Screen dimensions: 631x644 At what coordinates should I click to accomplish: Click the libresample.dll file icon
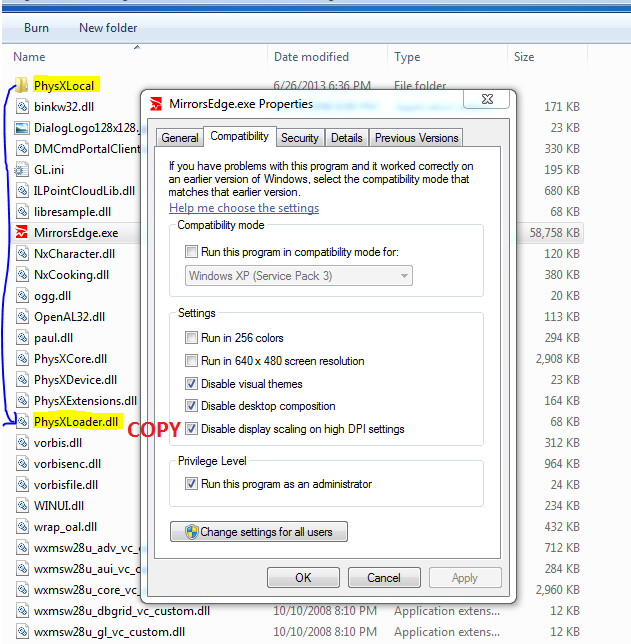pos(22,212)
